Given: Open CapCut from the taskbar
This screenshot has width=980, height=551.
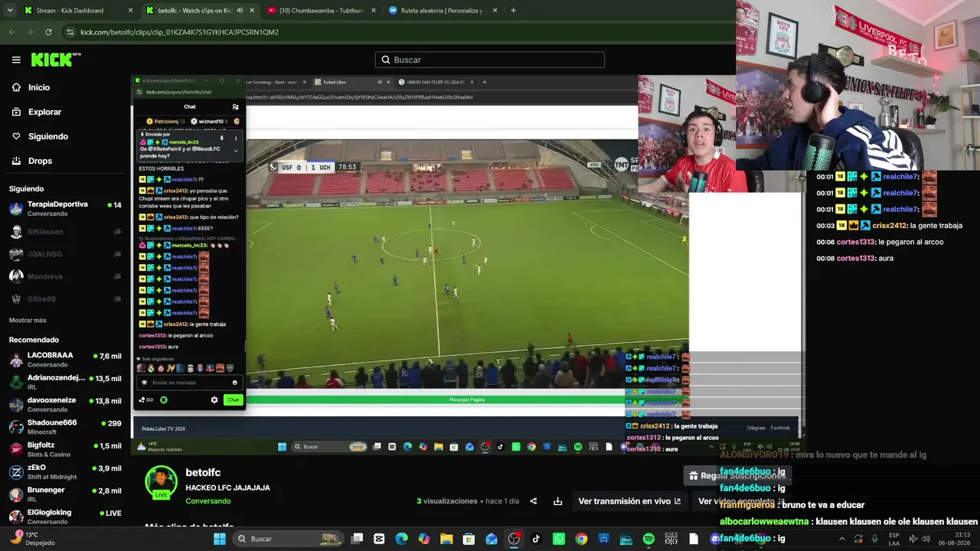Looking at the screenshot, I should coord(379,539).
